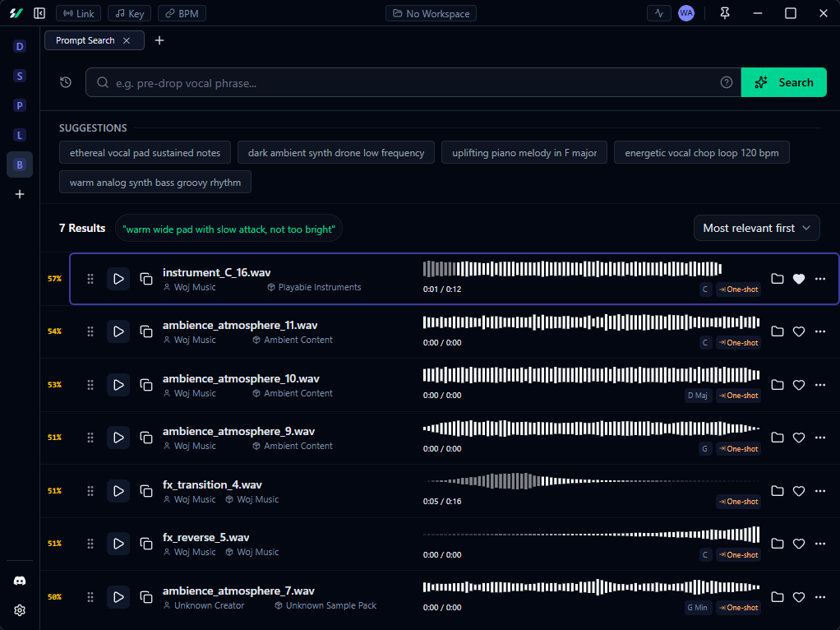Click the help icon inside the search bar
Viewport: 840px width, 630px height.
click(726, 82)
